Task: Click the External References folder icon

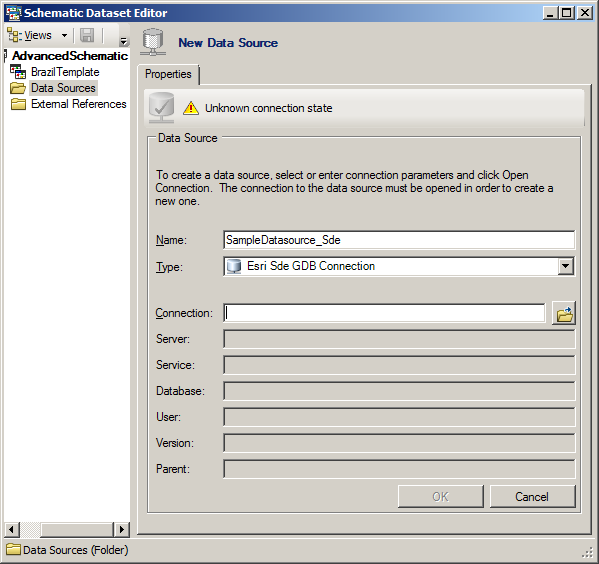Action: click(18, 104)
